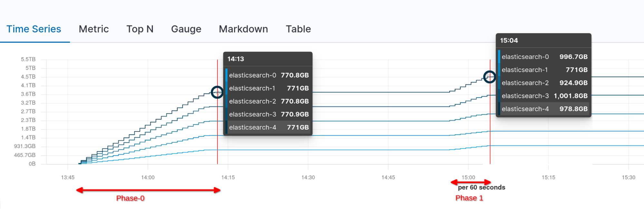Image resolution: width=644 pixels, height=209 pixels.
Task: Click elasticsearch-2 924.9GB row in 15:04 tooltip
Action: pos(543,83)
